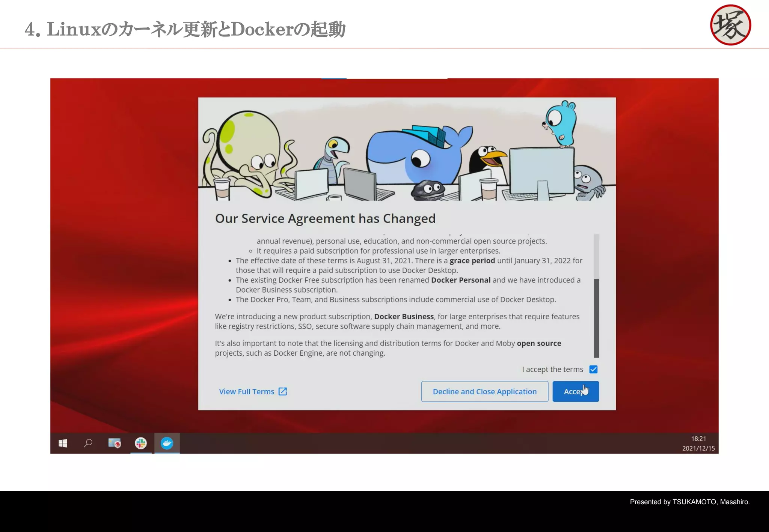Click the red circular kanji logo on the slide

(730, 25)
